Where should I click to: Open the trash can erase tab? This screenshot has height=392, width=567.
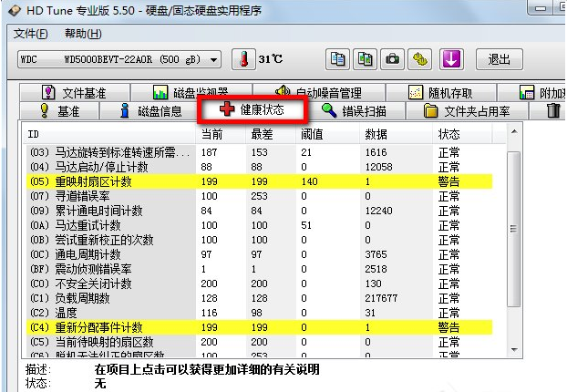pyautogui.click(x=553, y=110)
